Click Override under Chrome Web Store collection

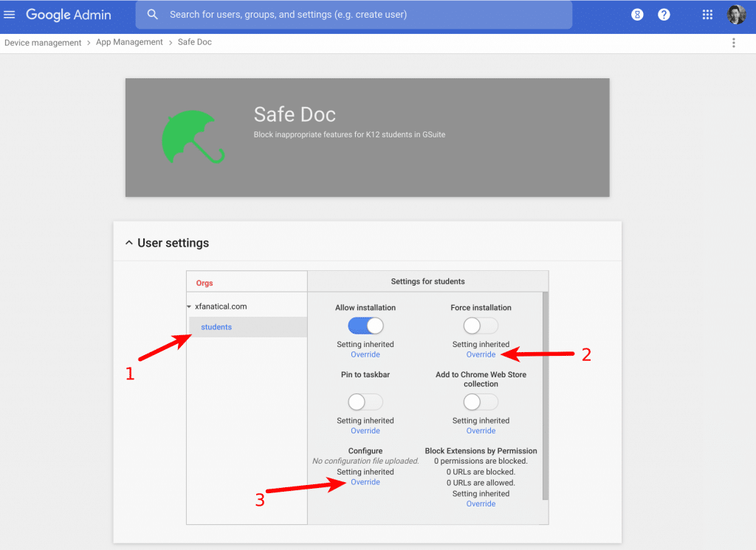click(x=481, y=430)
